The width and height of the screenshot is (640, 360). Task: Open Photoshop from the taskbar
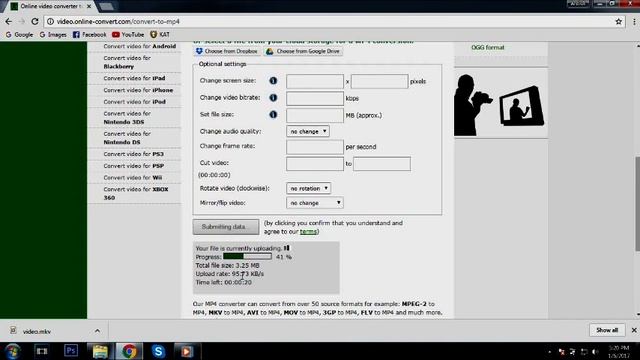(71, 351)
